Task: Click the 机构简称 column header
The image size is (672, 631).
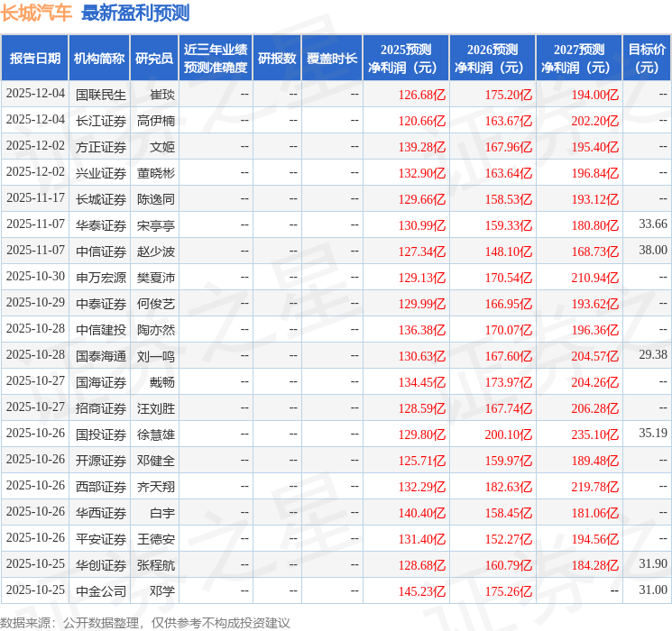Action: (99, 59)
